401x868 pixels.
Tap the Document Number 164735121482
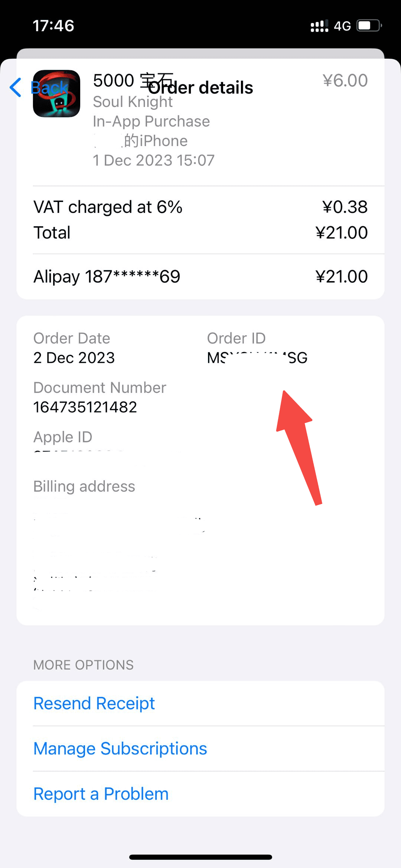(x=85, y=407)
